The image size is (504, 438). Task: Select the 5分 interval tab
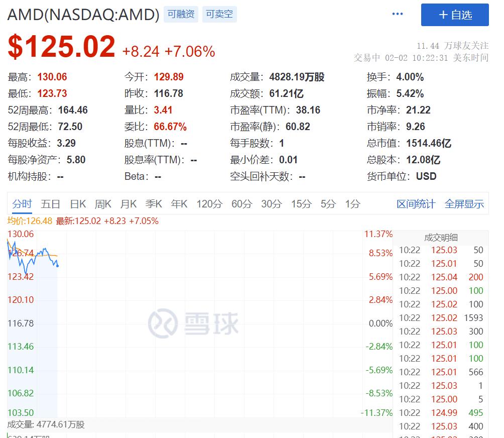click(328, 204)
